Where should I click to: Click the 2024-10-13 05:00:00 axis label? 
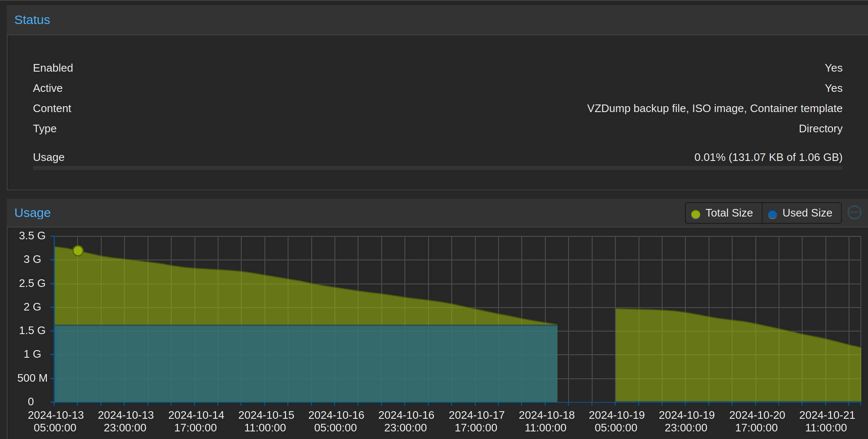click(56, 421)
